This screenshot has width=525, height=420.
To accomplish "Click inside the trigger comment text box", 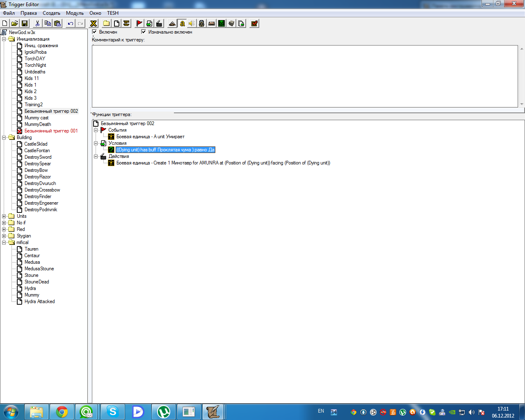I will point(305,76).
